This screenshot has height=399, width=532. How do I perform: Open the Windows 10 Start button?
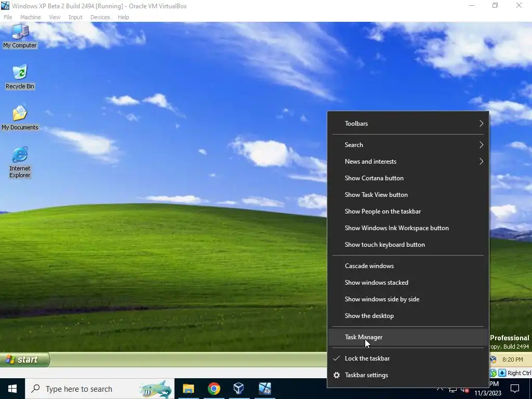pos(12,389)
